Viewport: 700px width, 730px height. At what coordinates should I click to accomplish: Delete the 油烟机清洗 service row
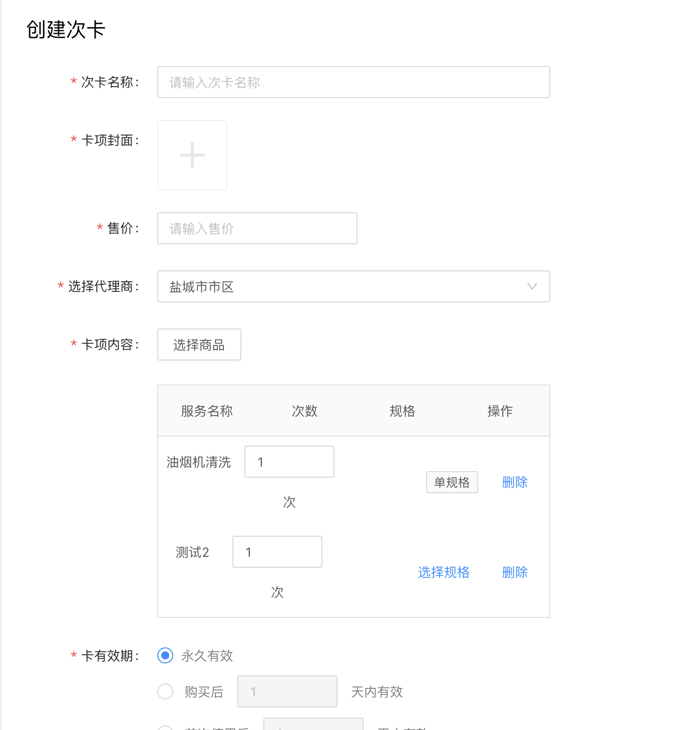click(515, 482)
